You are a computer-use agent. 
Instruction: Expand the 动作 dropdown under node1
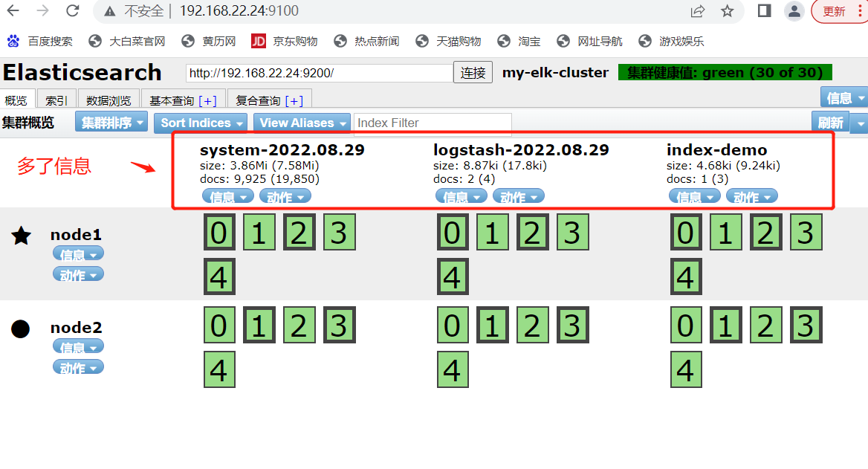pos(78,274)
